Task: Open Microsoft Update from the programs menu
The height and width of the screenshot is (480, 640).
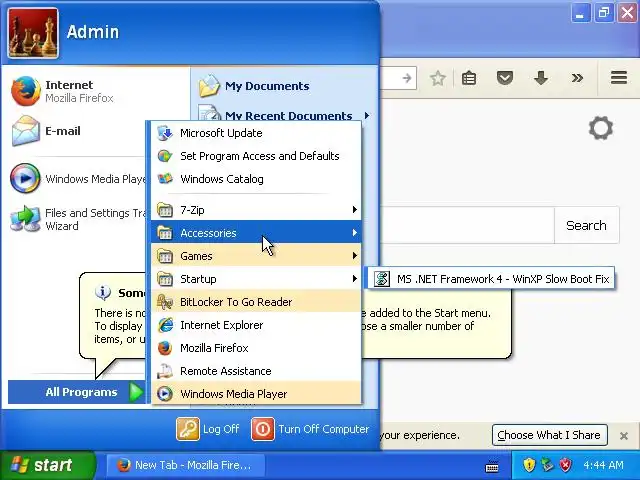Action: point(256,133)
